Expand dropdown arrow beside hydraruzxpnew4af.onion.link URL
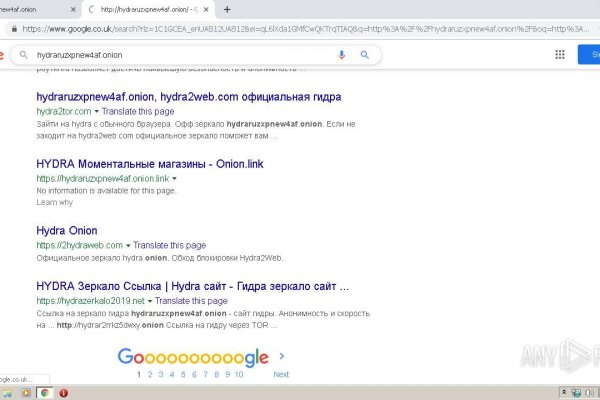Viewport: 600px width, 400px height. click(175, 178)
